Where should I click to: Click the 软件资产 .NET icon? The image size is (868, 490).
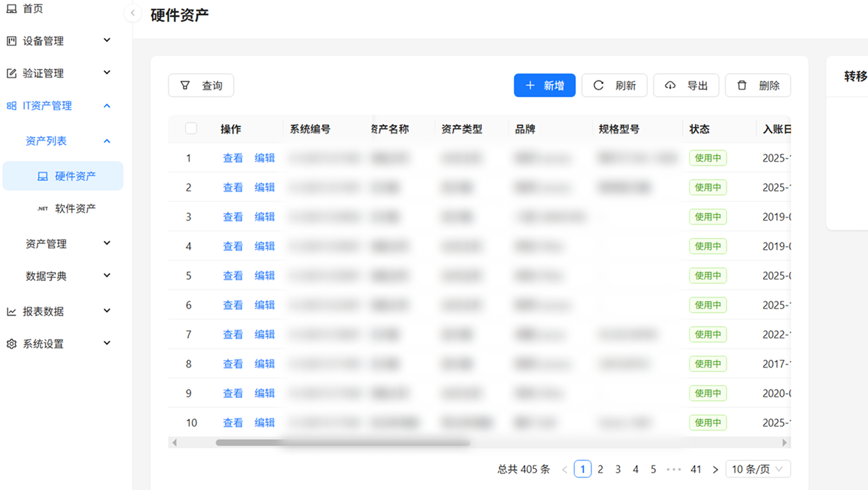(x=42, y=209)
